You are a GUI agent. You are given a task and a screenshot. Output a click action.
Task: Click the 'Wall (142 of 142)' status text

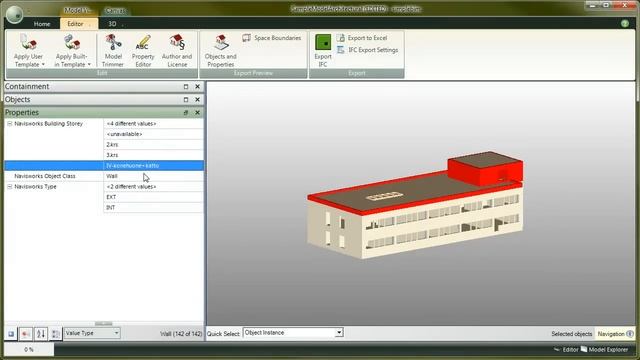[181, 334]
